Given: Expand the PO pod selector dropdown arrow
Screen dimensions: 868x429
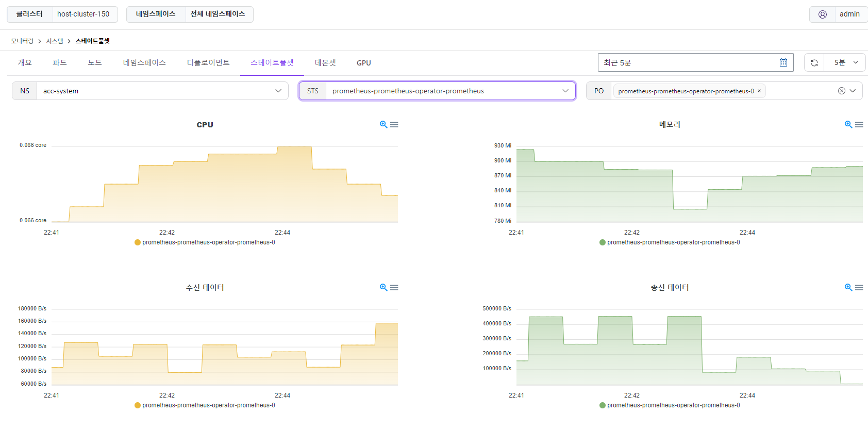Looking at the screenshot, I should [853, 91].
